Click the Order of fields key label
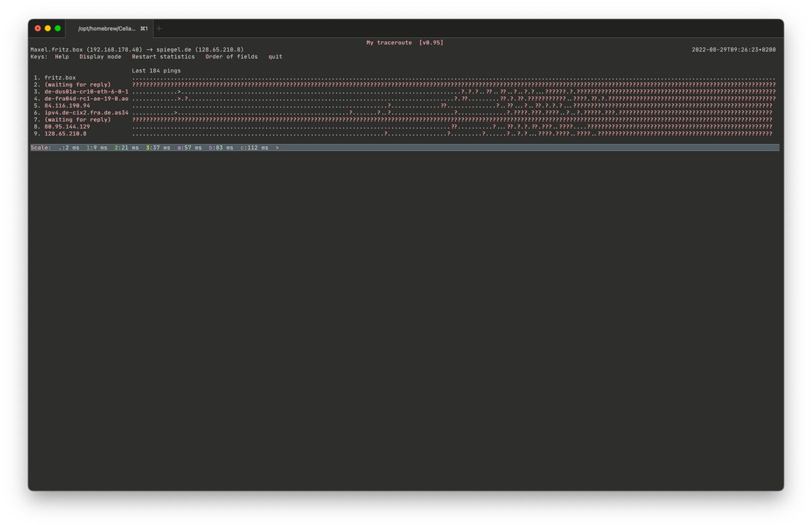812x528 pixels. [x=231, y=57]
